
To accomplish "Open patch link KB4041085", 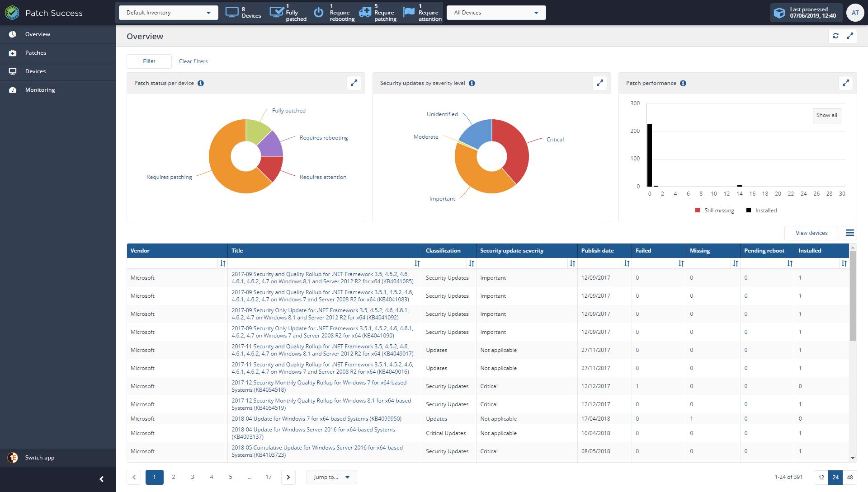I will (x=322, y=278).
